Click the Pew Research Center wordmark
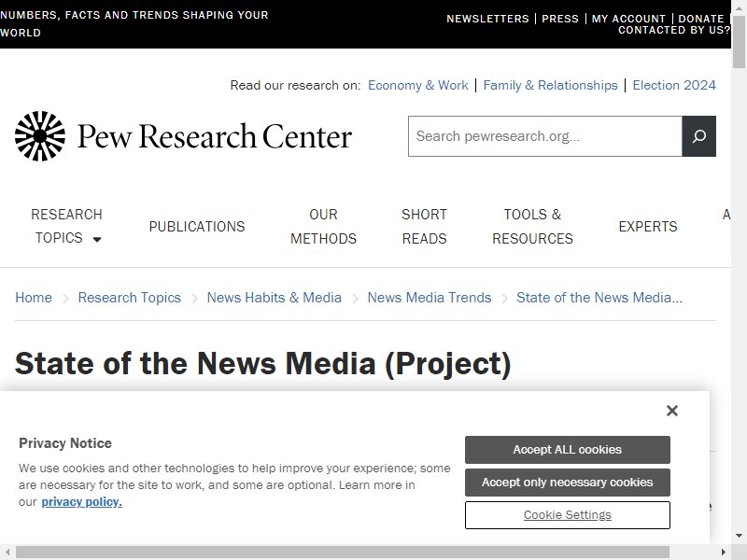The image size is (747, 560). 215,136
